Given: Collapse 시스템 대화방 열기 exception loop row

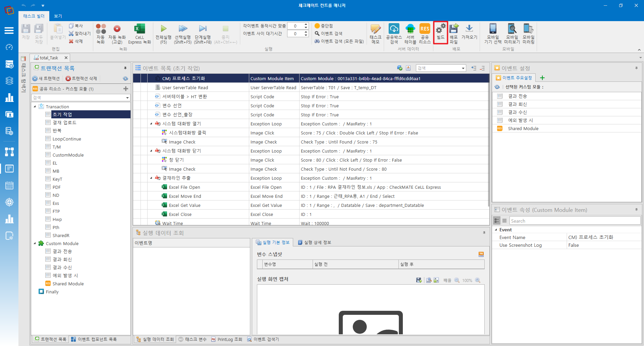Looking at the screenshot, I should [x=151, y=124].
